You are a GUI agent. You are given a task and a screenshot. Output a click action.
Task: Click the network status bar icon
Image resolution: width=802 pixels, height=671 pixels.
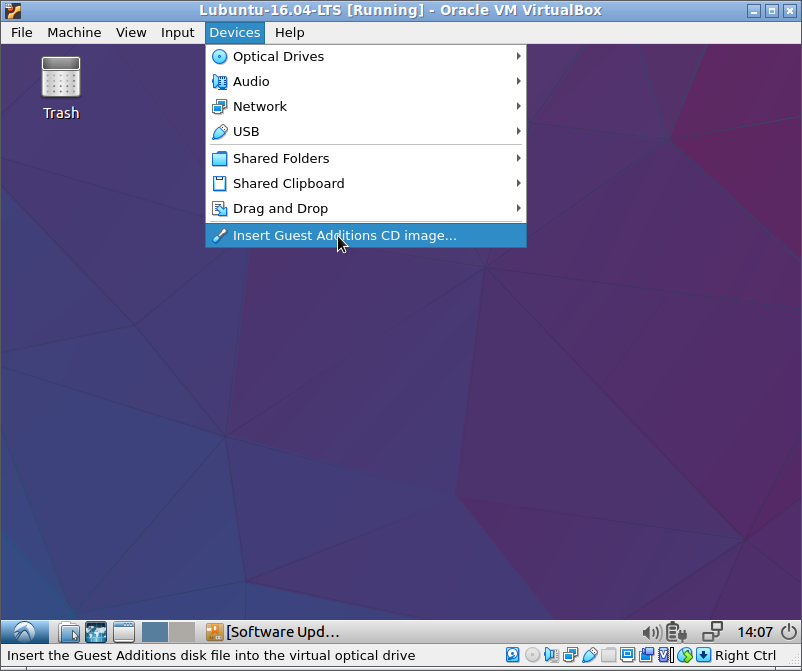[570, 655]
